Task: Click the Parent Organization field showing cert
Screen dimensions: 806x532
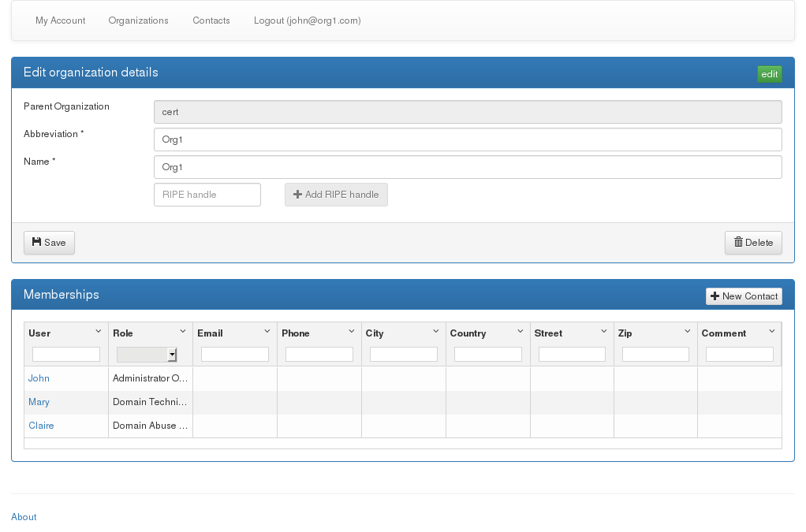Action: 468,112
